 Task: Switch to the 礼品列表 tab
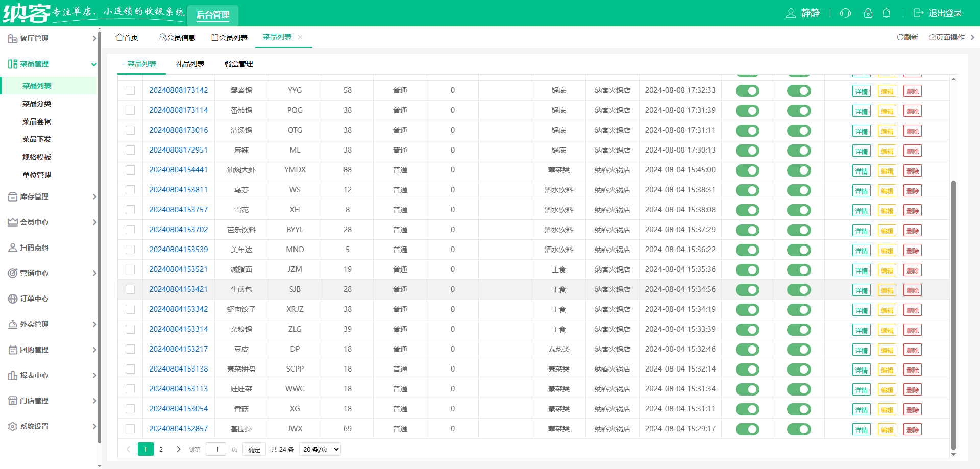point(190,64)
